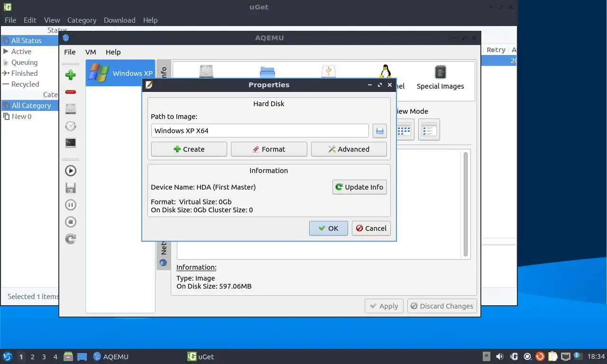
Task: Start the VM with the play icon
Action: point(71,171)
